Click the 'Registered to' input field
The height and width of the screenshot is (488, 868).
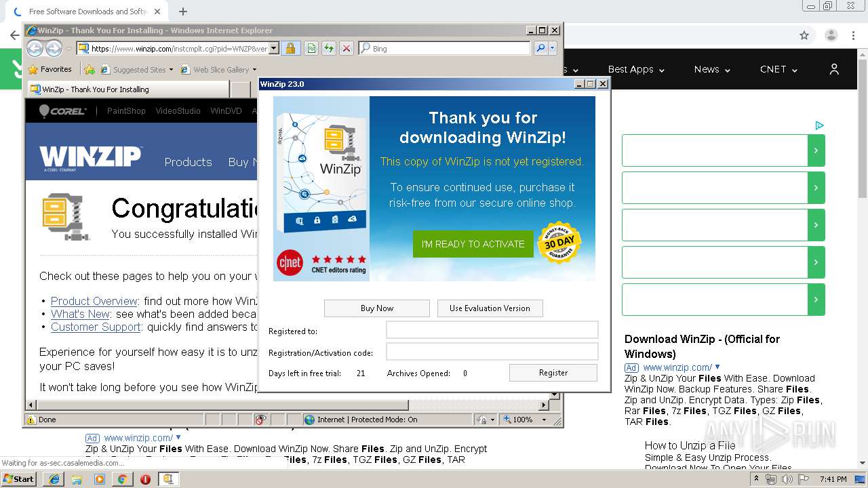coord(492,330)
